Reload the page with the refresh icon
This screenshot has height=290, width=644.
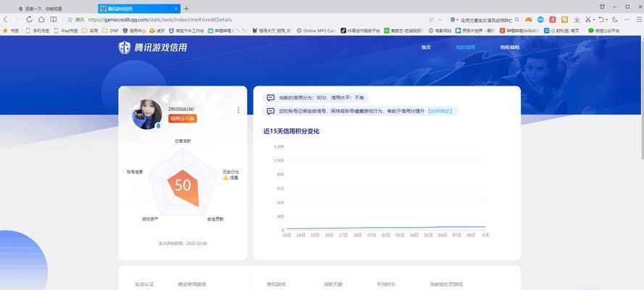[29, 20]
